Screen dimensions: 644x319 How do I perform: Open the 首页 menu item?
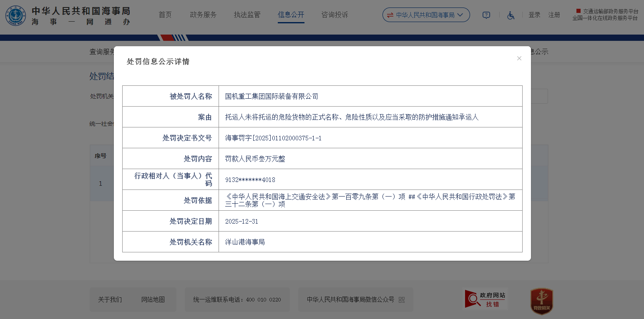coord(165,15)
